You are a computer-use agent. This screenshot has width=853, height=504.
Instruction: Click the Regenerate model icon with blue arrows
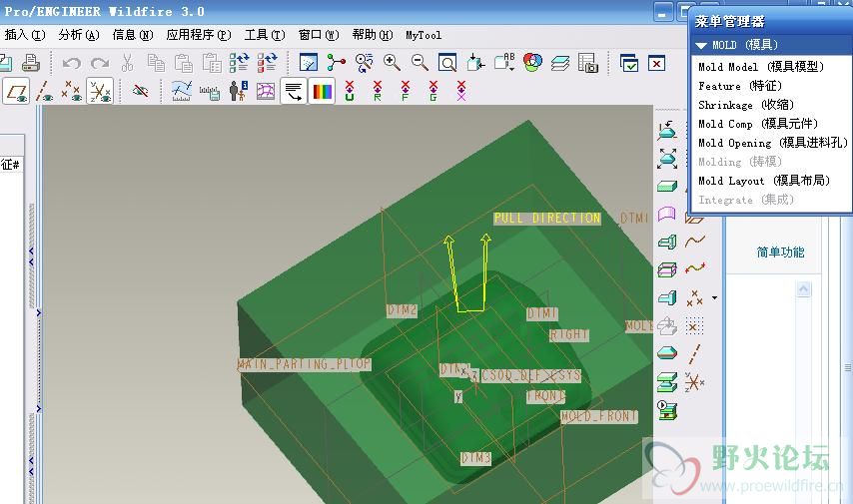[x=239, y=63]
